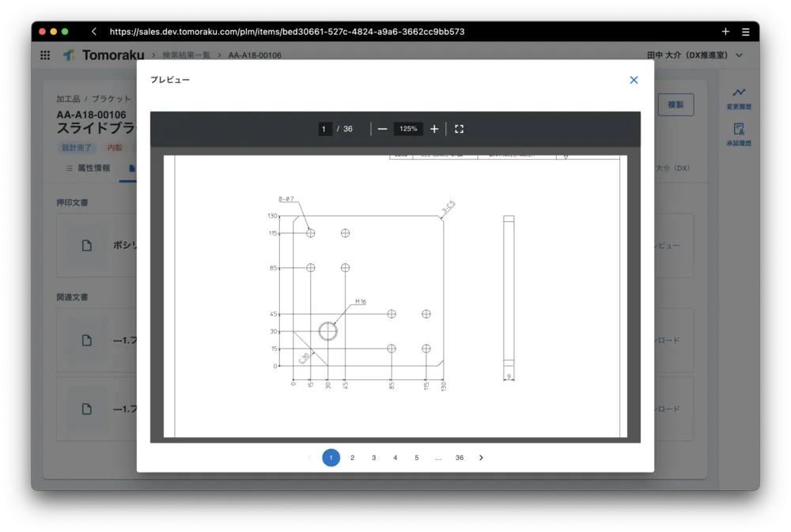Click the 検索結果一覧 breadcrumb link
The height and width of the screenshot is (532, 791).
pyautogui.click(x=186, y=55)
